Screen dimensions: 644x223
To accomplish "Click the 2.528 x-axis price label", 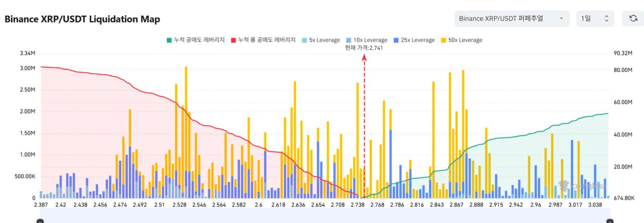I will [x=179, y=205].
